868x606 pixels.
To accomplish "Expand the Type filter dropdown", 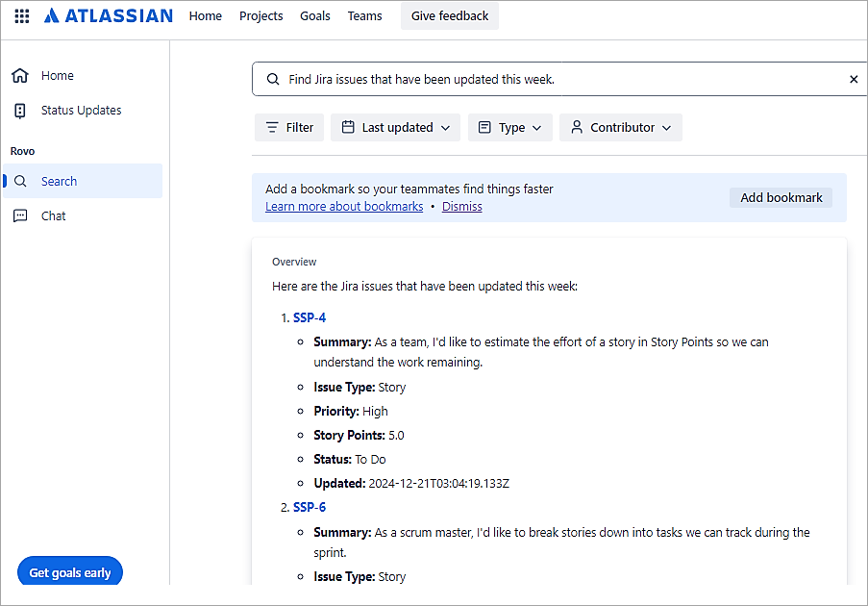I will click(x=509, y=128).
